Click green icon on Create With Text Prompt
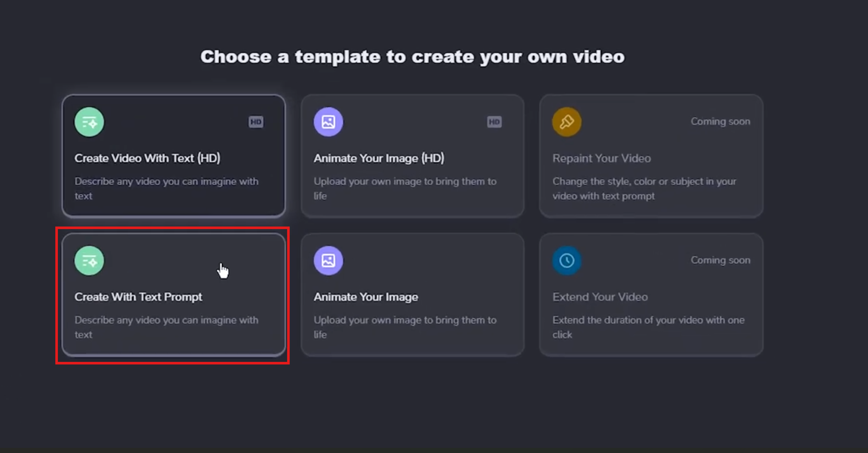This screenshot has width=868, height=453. click(x=89, y=261)
